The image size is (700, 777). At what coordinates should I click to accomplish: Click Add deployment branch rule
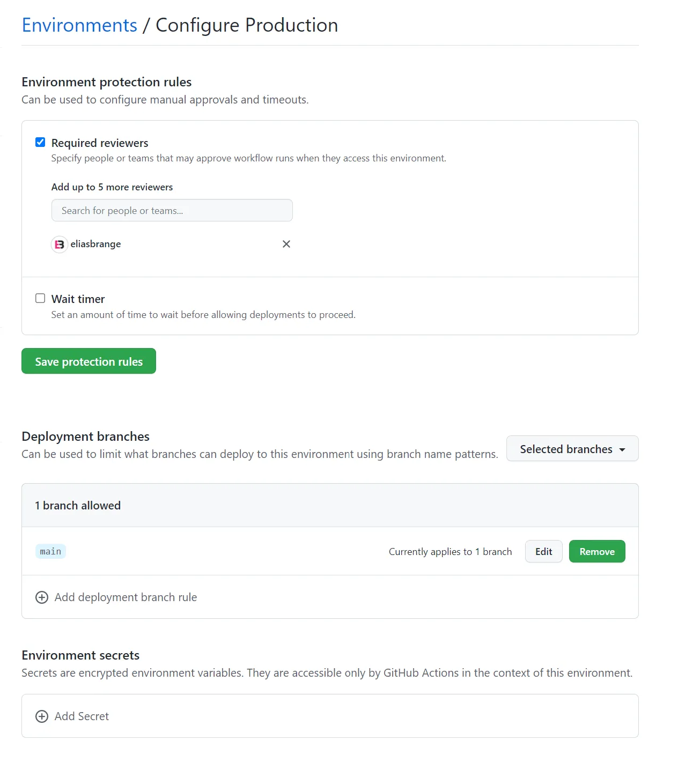pyautogui.click(x=125, y=597)
